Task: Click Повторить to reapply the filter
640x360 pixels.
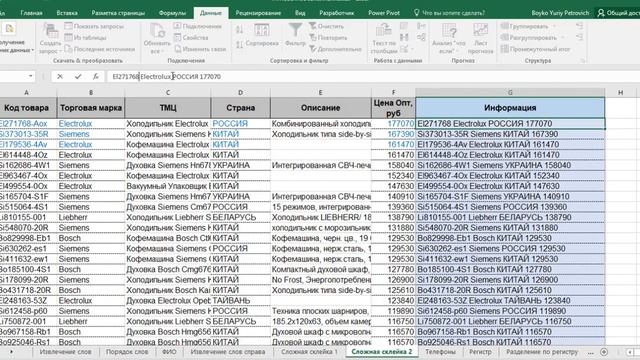Action: pos(328,38)
